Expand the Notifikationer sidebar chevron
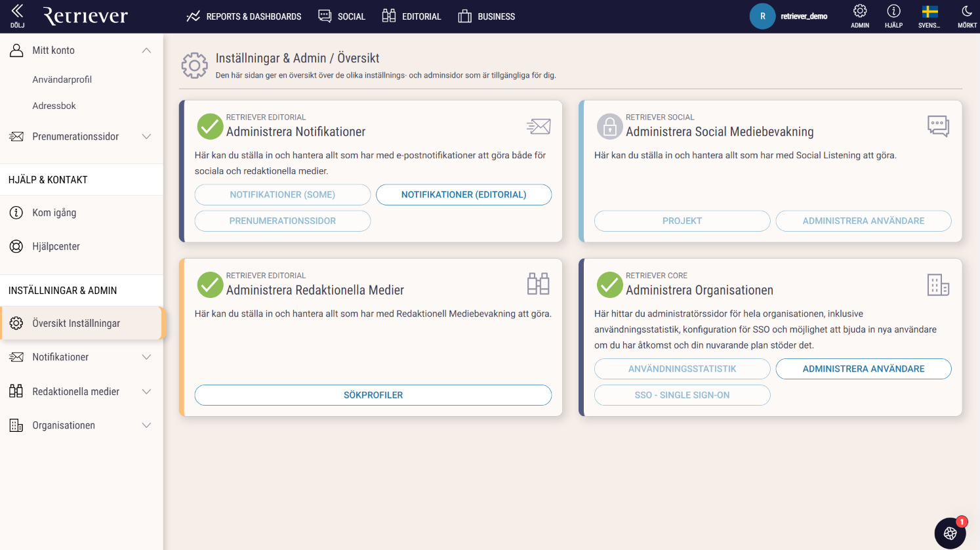 point(146,357)
